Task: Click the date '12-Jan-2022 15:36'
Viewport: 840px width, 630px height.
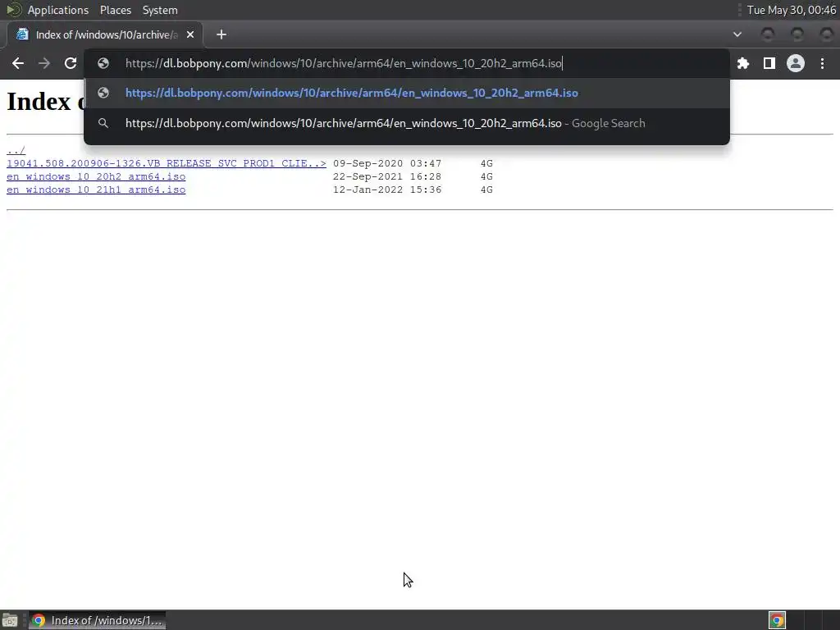Action: tap(387, 189)
